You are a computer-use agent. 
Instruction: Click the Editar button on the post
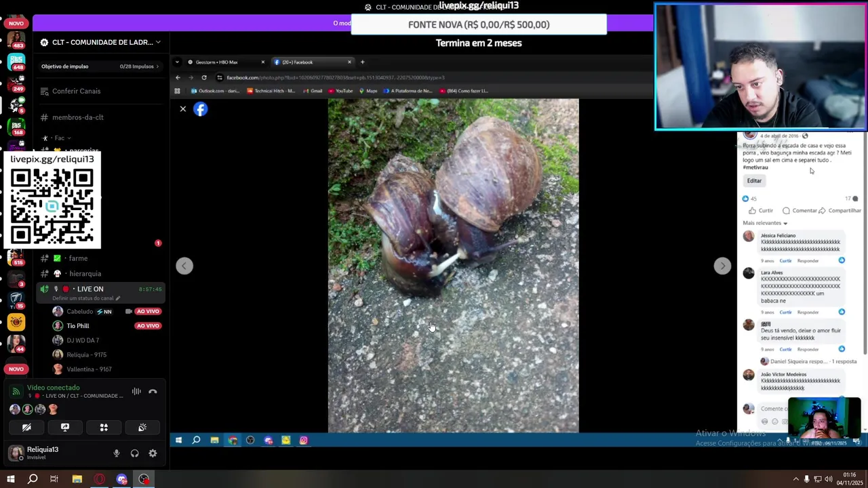click(754, 181)
